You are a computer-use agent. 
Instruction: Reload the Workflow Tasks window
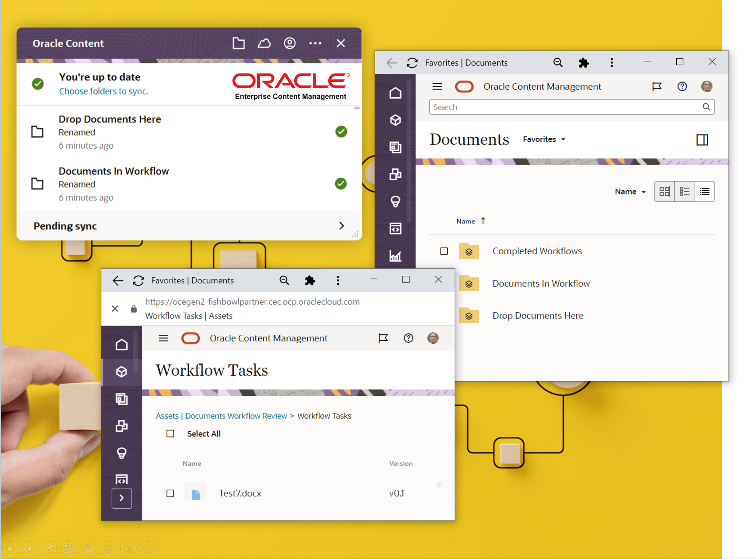pyautogui.click(x=138, y=281)
